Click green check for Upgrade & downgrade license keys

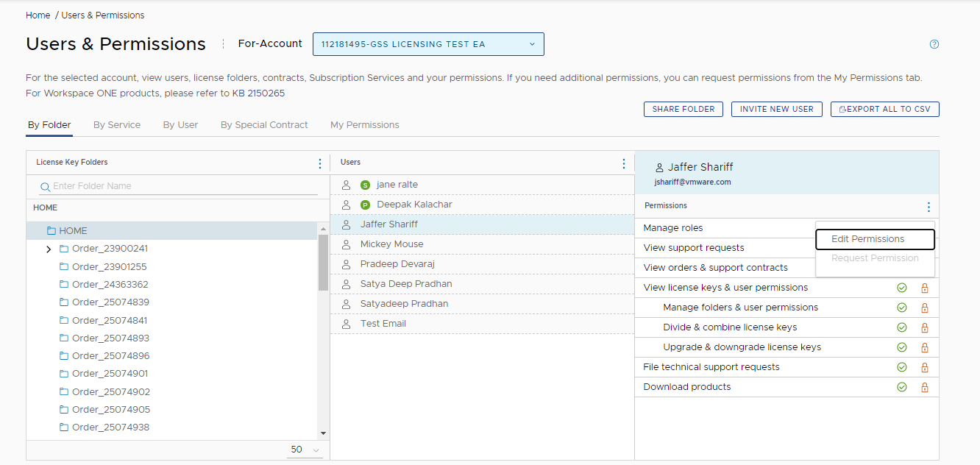tap(902, 347)
